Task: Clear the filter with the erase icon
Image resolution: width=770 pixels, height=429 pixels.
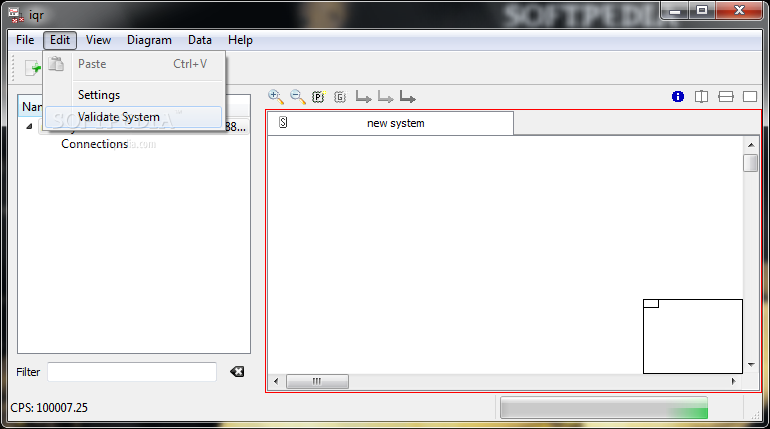Action: click(x=237, y=372)
